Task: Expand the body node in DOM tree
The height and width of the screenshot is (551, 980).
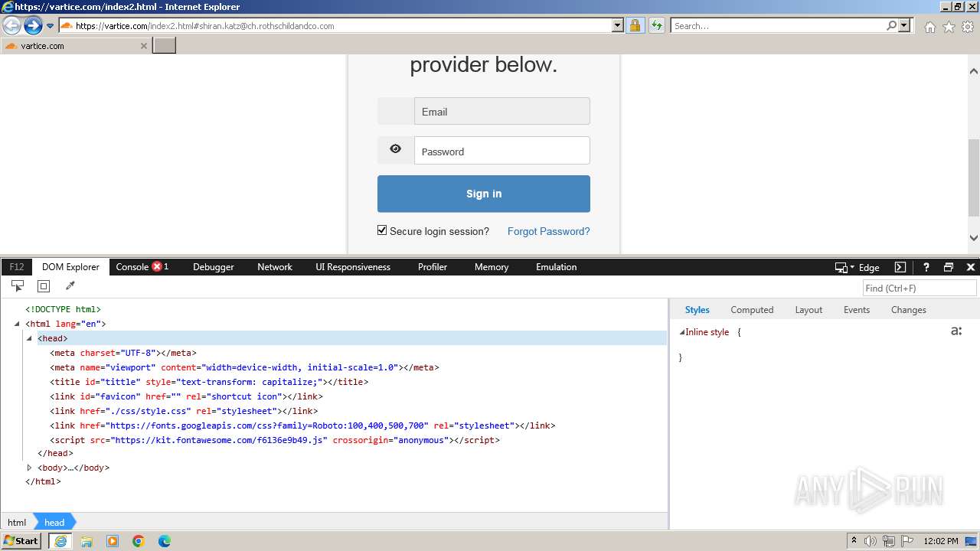Action: 29,468
